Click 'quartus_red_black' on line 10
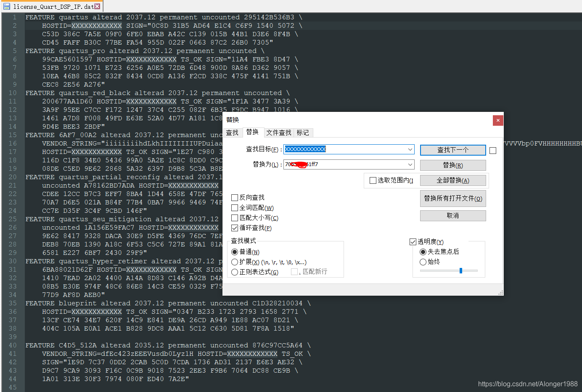This screenshot has height=392, width=582. coord(95,93)
